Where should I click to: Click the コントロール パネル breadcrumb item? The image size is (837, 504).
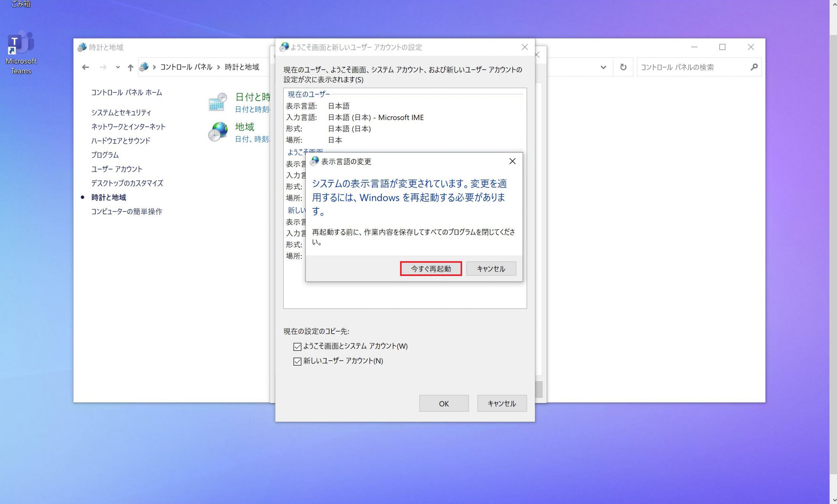[186, 67]
